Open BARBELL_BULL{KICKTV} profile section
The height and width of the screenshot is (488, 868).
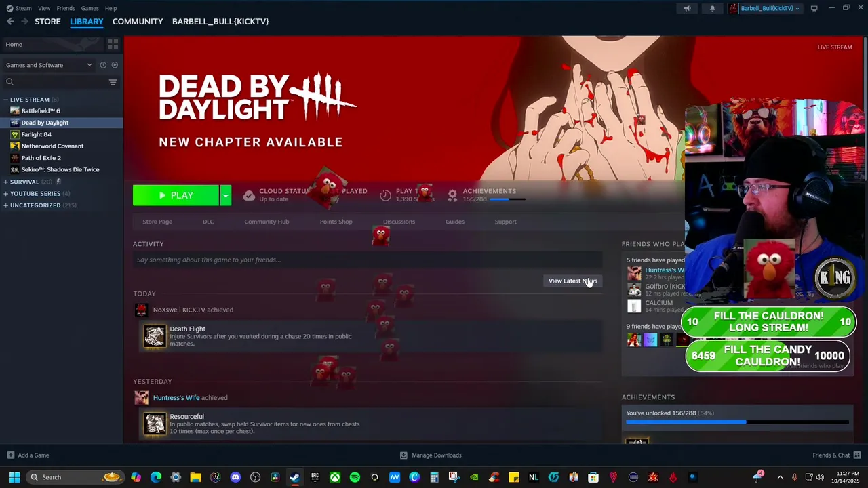point(220,22)
